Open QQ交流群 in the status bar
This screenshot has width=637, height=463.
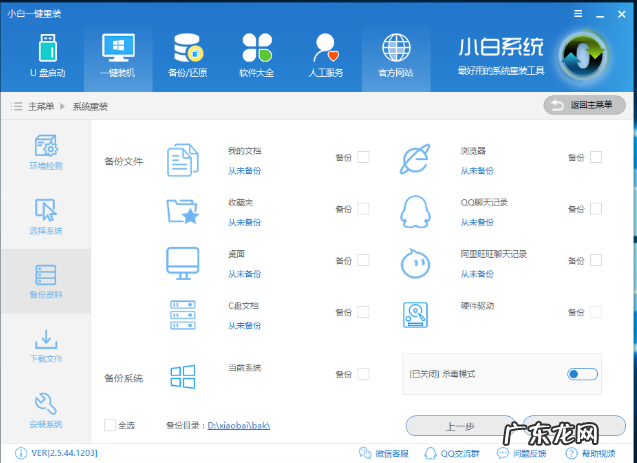click(x=451, y=453)
